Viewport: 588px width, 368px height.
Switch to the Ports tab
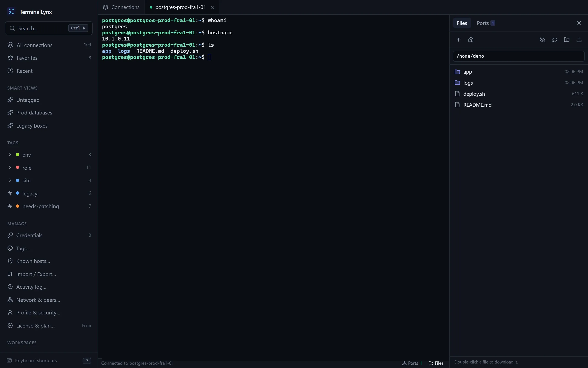point(486,23)
